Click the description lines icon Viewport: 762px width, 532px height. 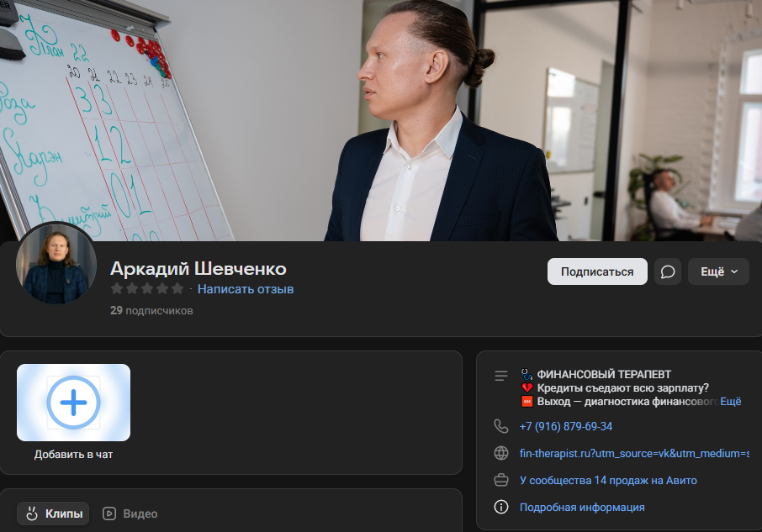click(501, 376)
